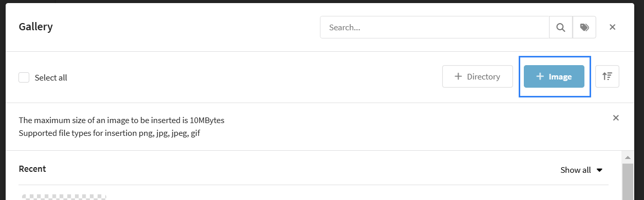
Task: Click the vertical scrollbar thumb
Action: click(x=627, y=182)
